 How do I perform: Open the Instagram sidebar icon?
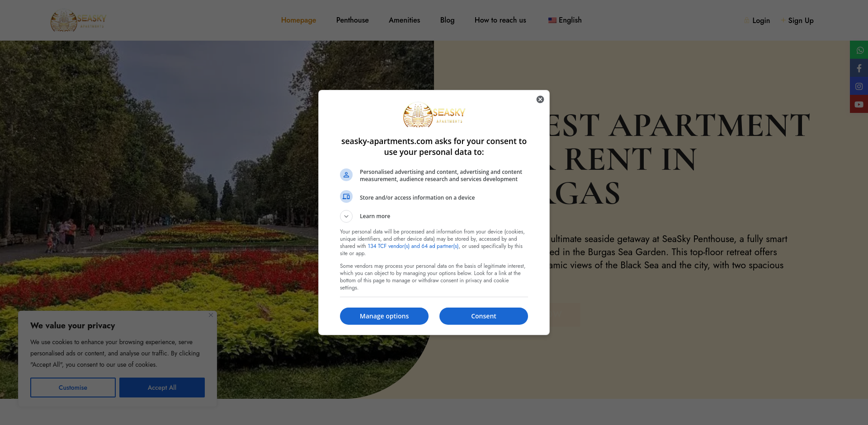point(859,86)
